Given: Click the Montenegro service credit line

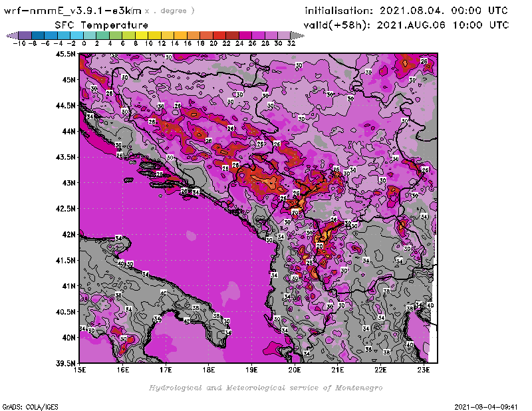Looking at the screenshot, I should coord(265,388).
